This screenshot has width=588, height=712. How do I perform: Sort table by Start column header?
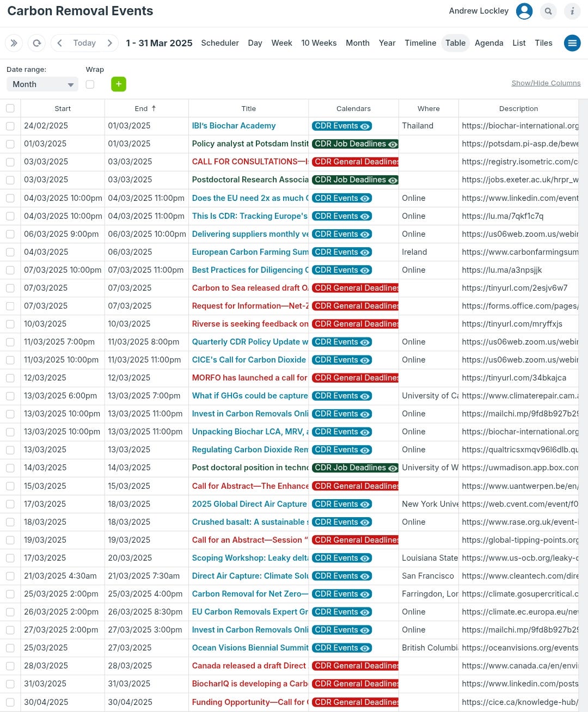point(63,108)
